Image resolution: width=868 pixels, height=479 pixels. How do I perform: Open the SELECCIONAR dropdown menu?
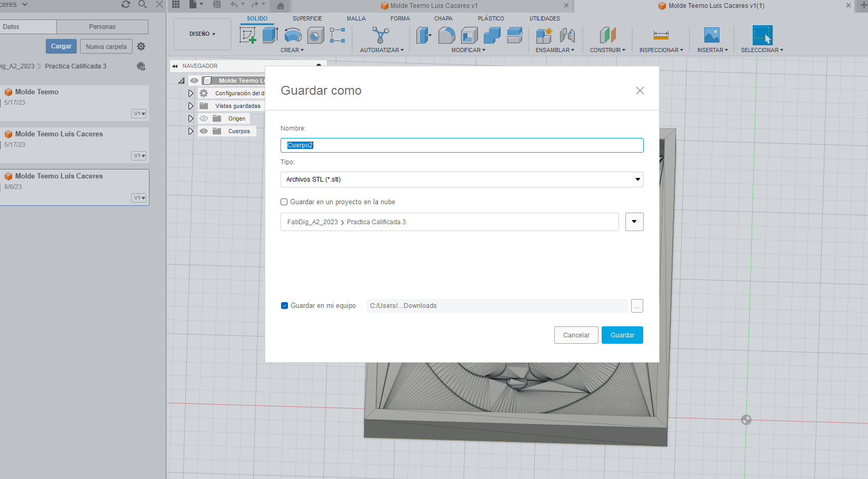point(762,50)
